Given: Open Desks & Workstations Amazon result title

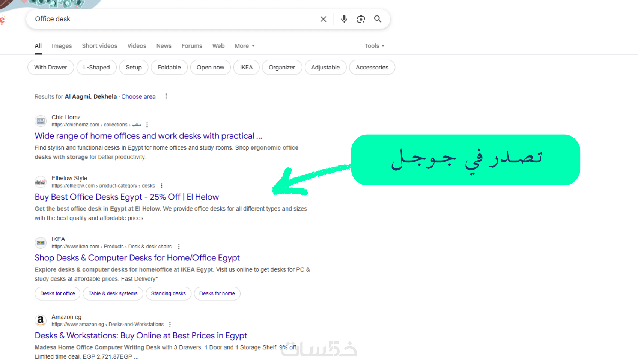Looking at the screenshot, I should tap(141, 335).
